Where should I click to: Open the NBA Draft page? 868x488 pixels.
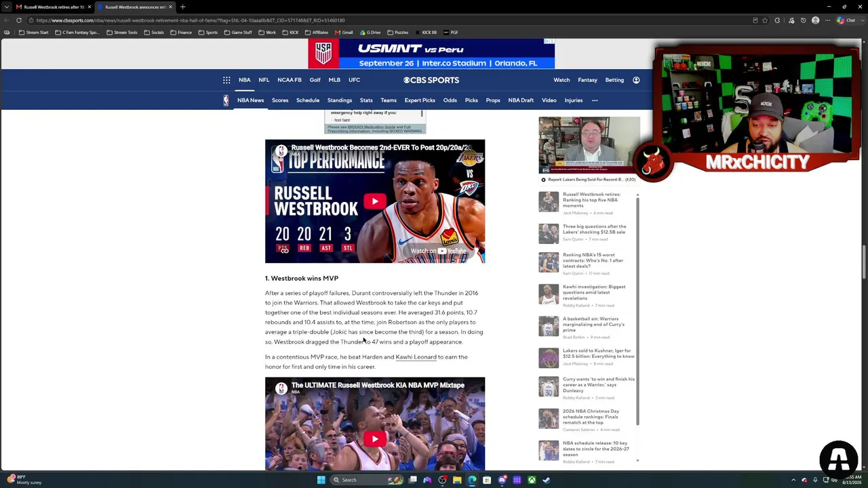[x=521, y=100]
